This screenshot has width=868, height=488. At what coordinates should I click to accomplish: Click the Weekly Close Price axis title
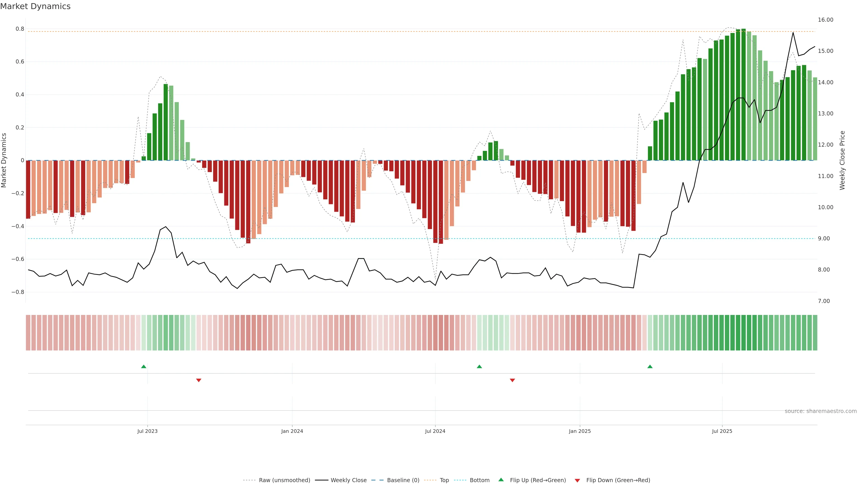click(842, 160)
